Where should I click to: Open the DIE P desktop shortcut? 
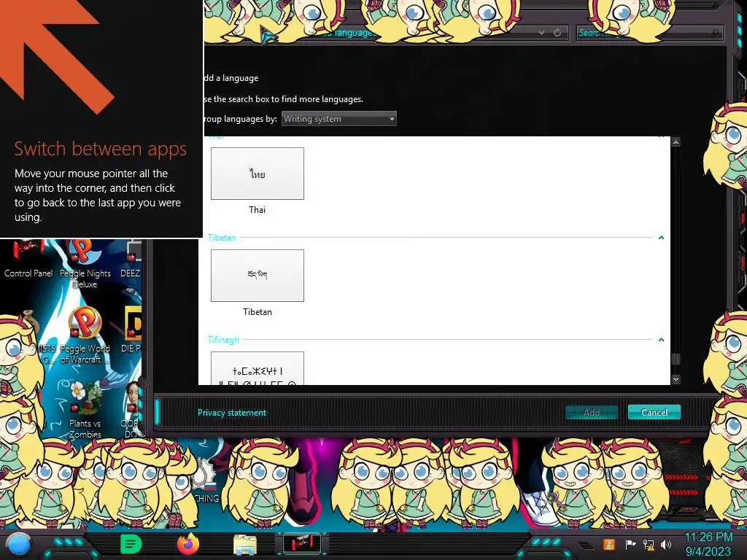point(131,330)
